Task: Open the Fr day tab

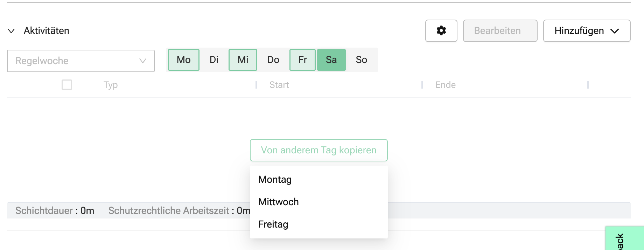Action: (302, 60)
